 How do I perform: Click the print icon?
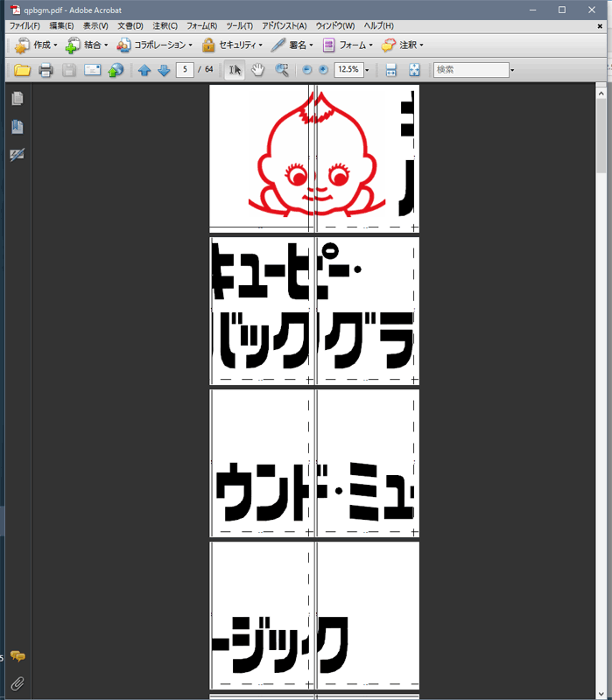(x=46, y=70)
